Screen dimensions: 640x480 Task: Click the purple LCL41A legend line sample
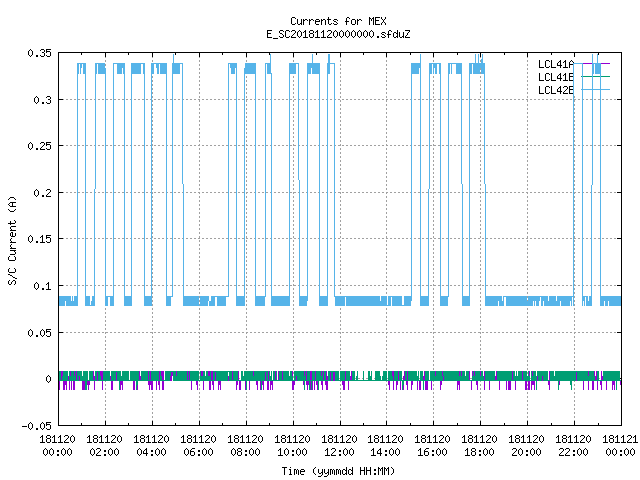coord(596,64)
